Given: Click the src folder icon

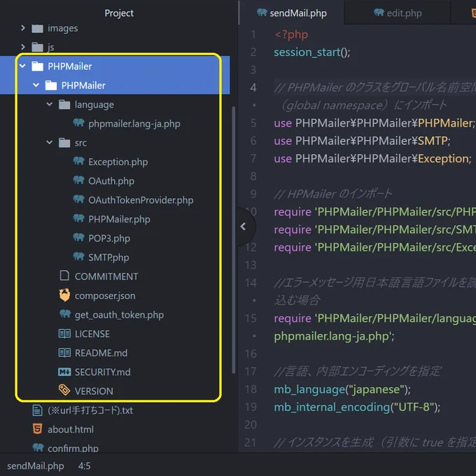Looking at the screenshot, I should click(64, 143).
